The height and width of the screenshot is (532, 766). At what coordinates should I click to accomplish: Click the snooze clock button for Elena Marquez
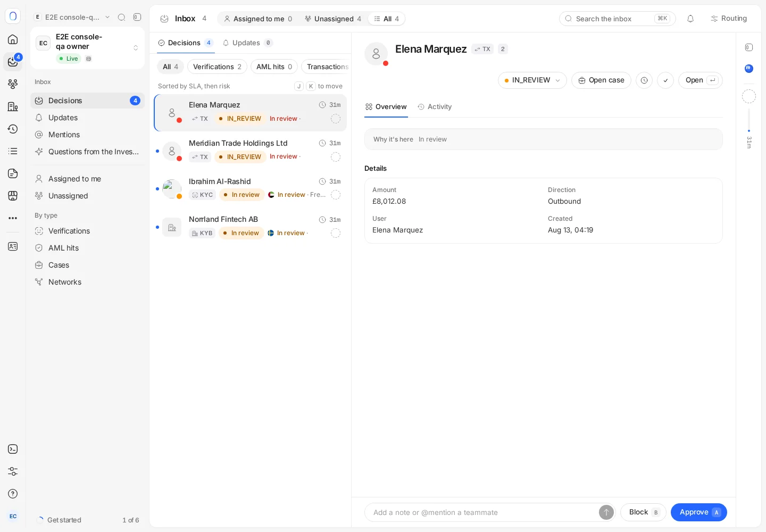coord(644,80)
